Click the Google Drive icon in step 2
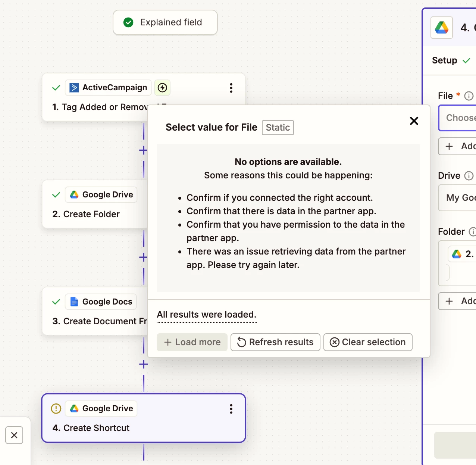 point(74,195)
